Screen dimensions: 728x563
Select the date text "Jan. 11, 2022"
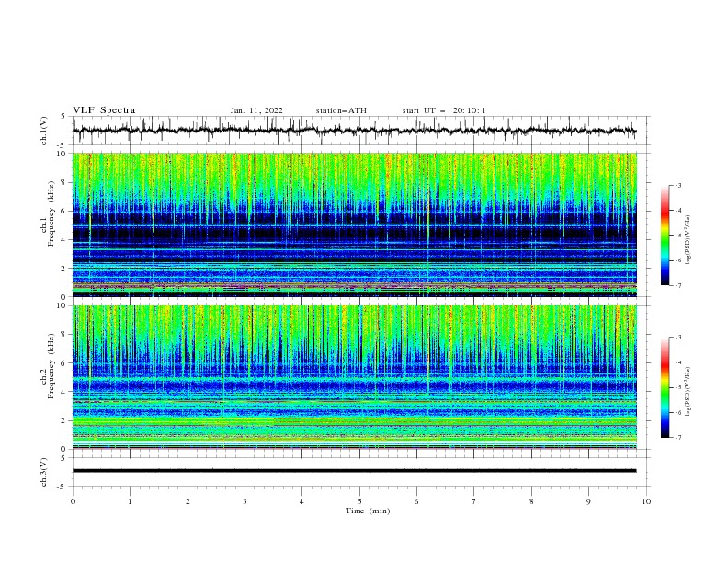pyautogui.click(x=256, y=110)
